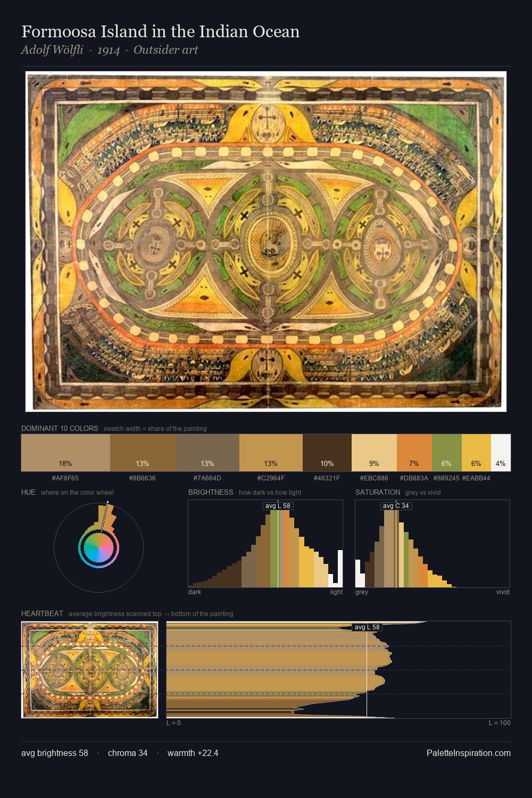Click the 'SATURATION' section heading
The height and width of the screenshot is (798, 532).
[378, 492]
